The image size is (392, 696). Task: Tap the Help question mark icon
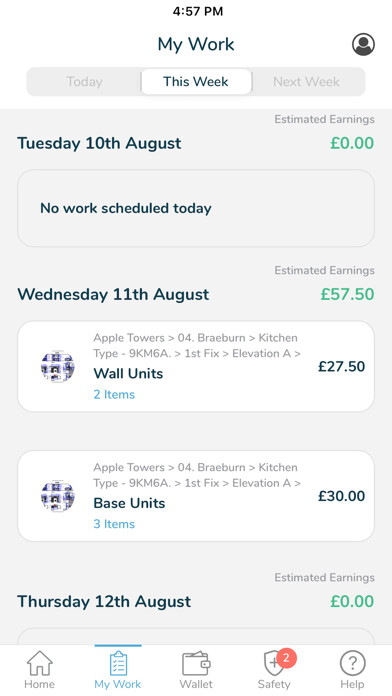(352, 664)
